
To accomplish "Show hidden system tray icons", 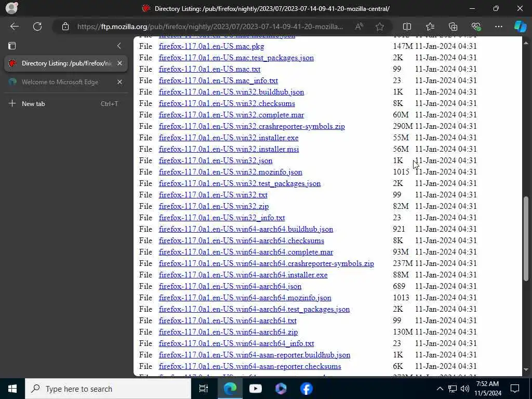I will (440, 389).
